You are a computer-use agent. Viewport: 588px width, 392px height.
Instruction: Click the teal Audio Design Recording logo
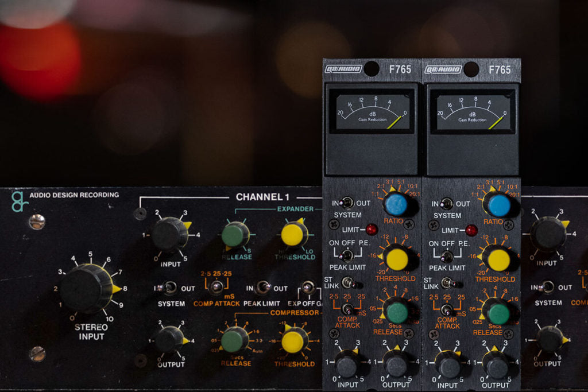tap(20, 201)
